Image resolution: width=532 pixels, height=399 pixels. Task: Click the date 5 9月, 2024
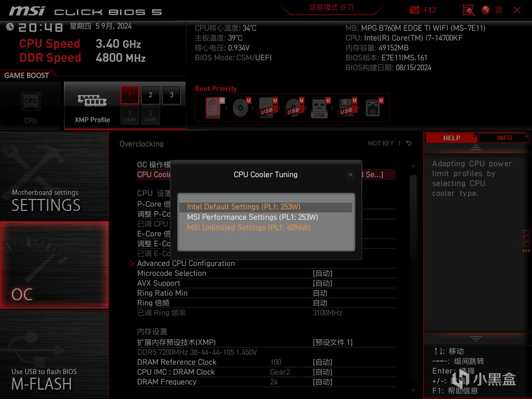coord(113,26)
